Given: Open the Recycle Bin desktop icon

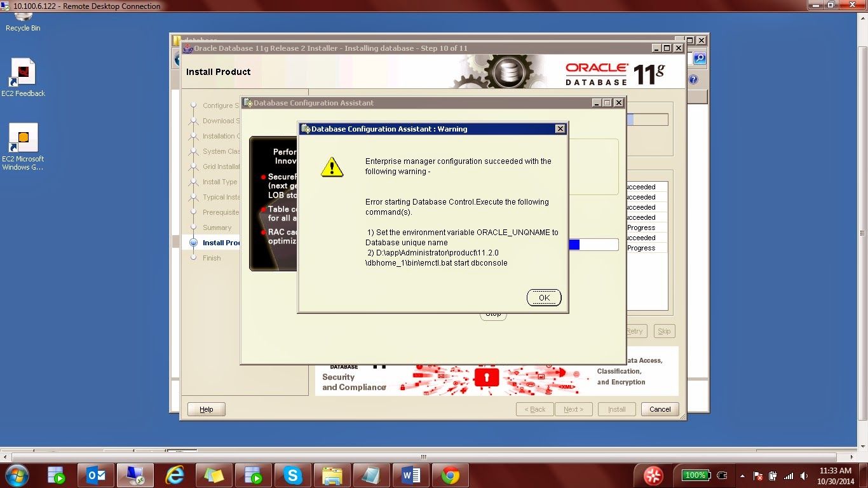Looking at the screenshot, I should click(x=23, y=18).
